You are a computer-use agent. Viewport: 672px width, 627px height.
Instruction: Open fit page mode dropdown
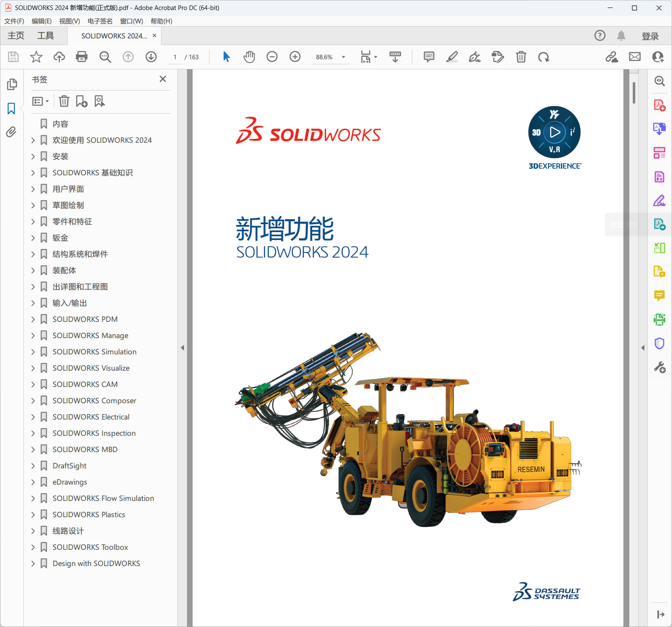click(x=369, y=57)
